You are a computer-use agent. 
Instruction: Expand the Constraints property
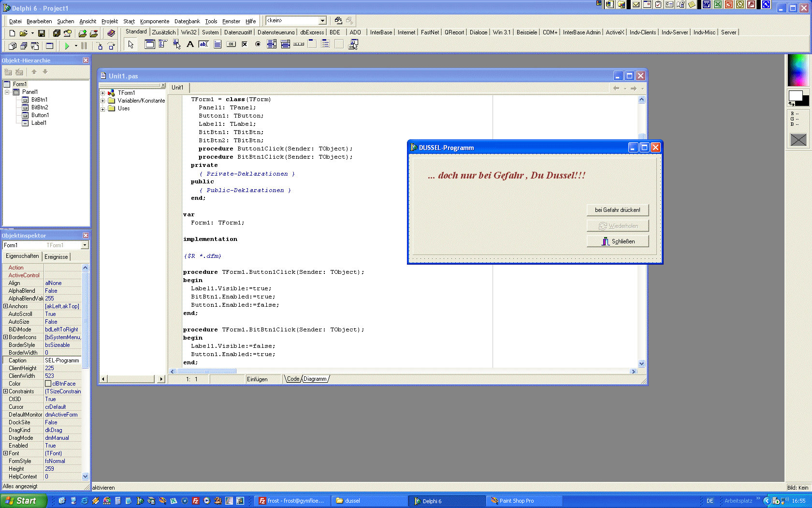pyautogui.click(x=5, y=391)
